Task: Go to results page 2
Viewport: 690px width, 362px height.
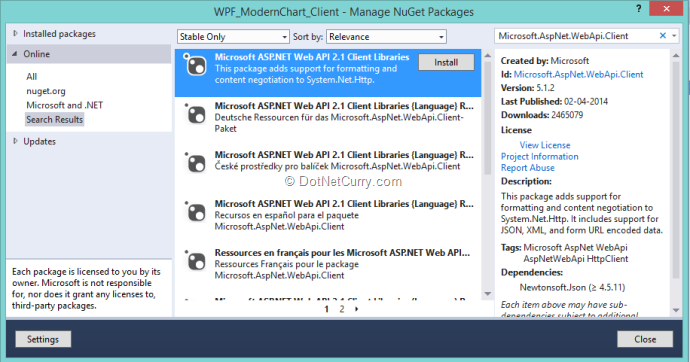Action: pos(341,309)
